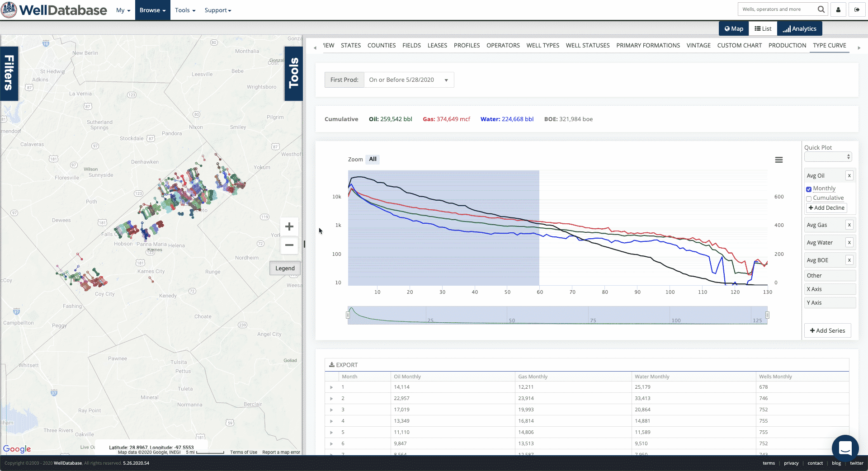Click the WellDatabase logo
Image resolution: width=868 pixels, height=471 pixels.
coord(54,10)
